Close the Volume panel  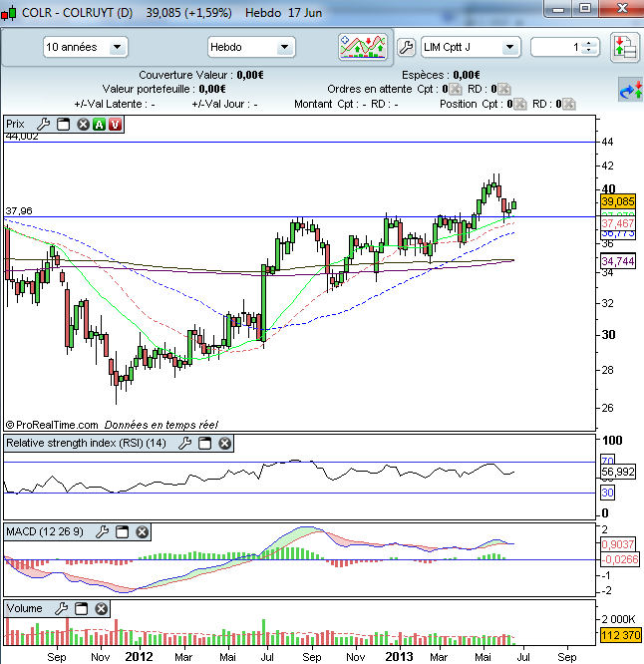[102, 609]
